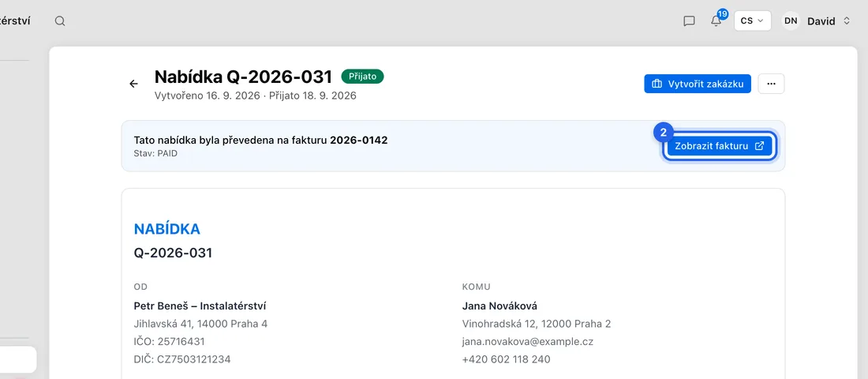
Task: Click the recipient name Jana Nováková
Action: coord(499,306)
